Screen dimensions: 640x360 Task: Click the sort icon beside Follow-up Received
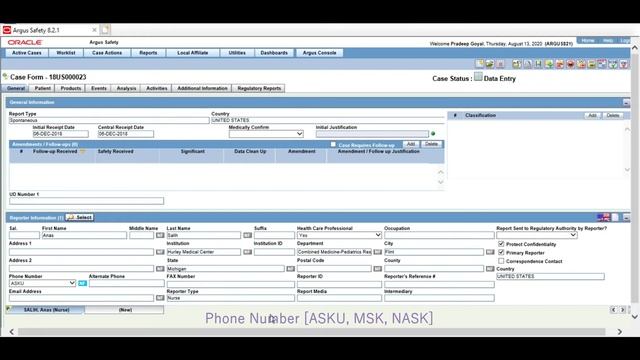pos(82,151)
